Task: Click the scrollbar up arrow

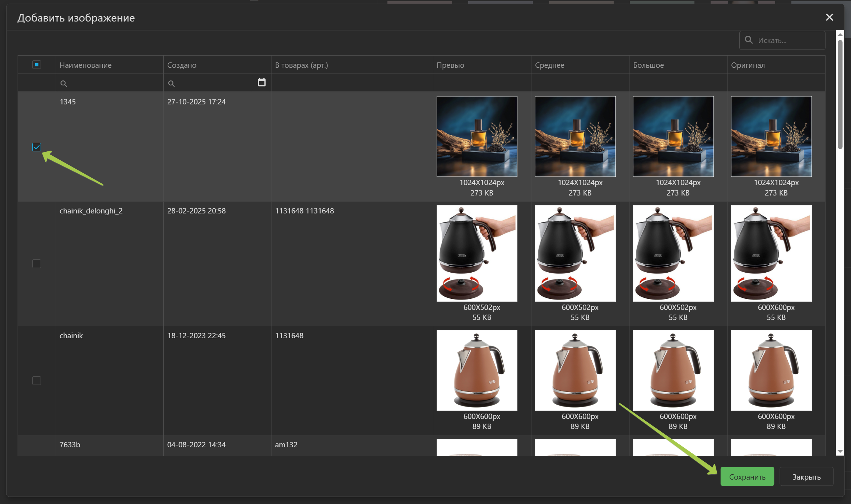Action: (840, 35)
